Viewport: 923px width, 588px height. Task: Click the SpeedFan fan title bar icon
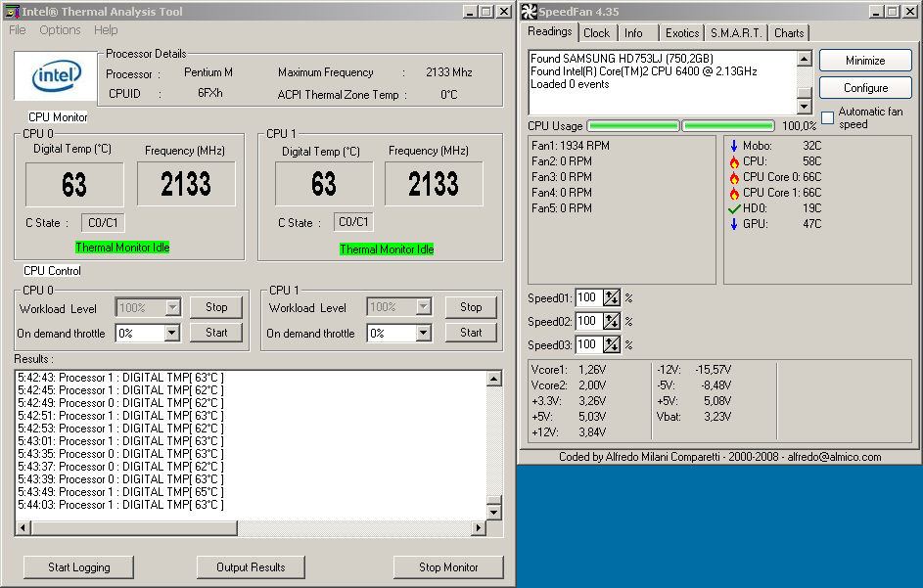[530, 11]
